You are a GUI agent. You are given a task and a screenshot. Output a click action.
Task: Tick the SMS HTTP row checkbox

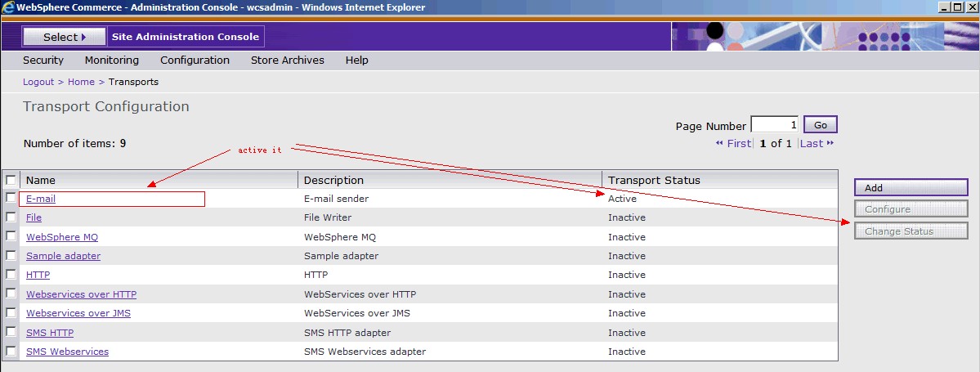tap(11, 333)
